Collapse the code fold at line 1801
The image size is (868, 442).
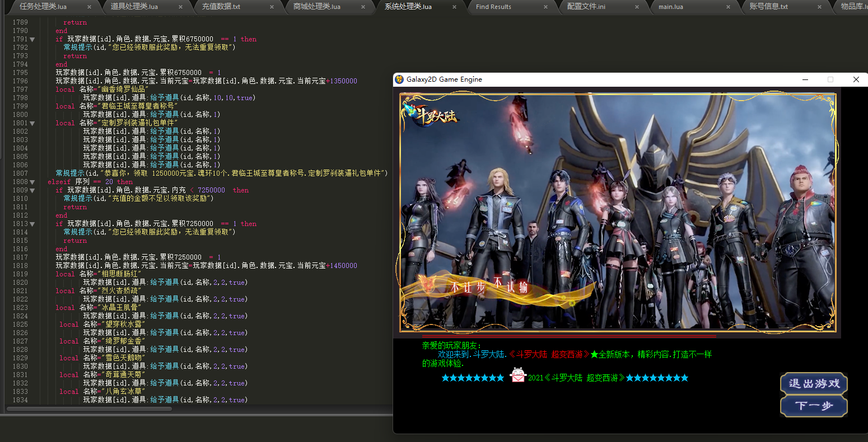point(32,123)
